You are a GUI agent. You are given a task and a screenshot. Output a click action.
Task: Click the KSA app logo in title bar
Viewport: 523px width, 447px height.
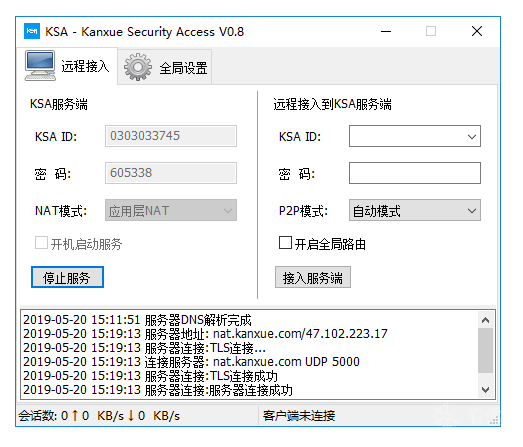(x=32, y=31)
